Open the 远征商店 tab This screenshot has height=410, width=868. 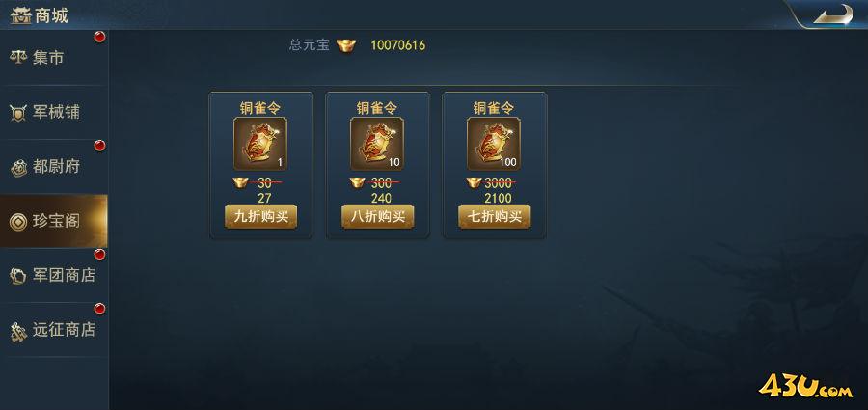click(54, 329)
